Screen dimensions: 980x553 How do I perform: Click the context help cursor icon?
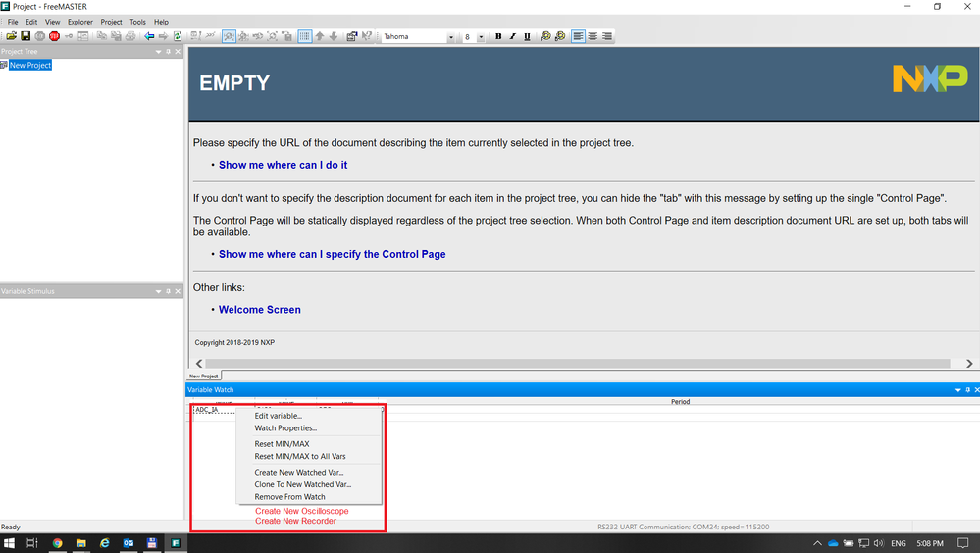click(x=367, y=36)
